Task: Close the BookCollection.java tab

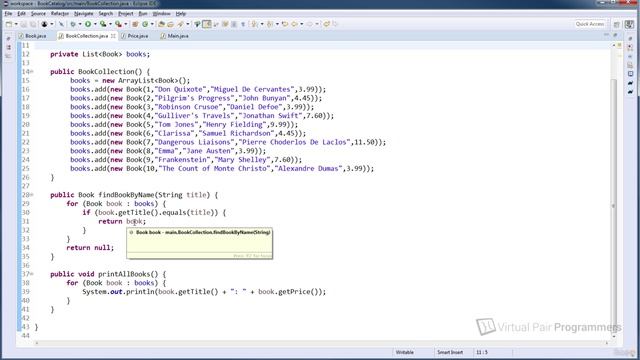Action: (113, 36)
